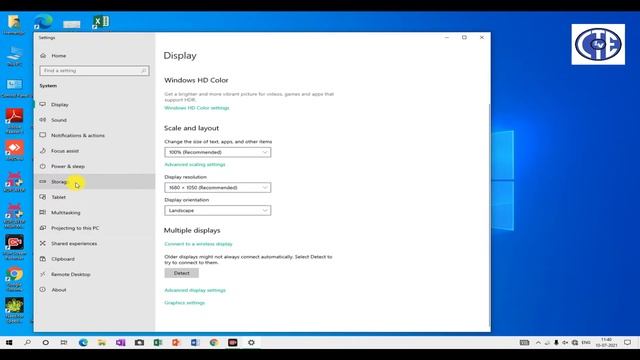Open Advanced scaling settings link

195,164
